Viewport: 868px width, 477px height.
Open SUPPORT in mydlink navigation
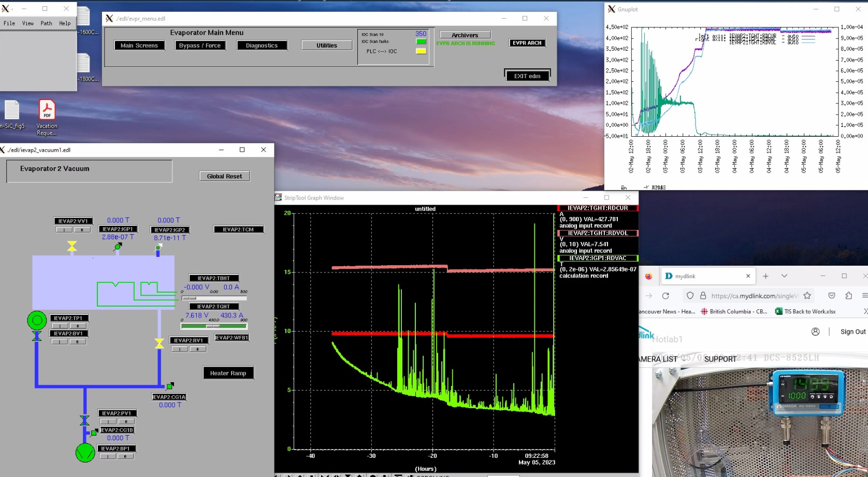point(720,359)
